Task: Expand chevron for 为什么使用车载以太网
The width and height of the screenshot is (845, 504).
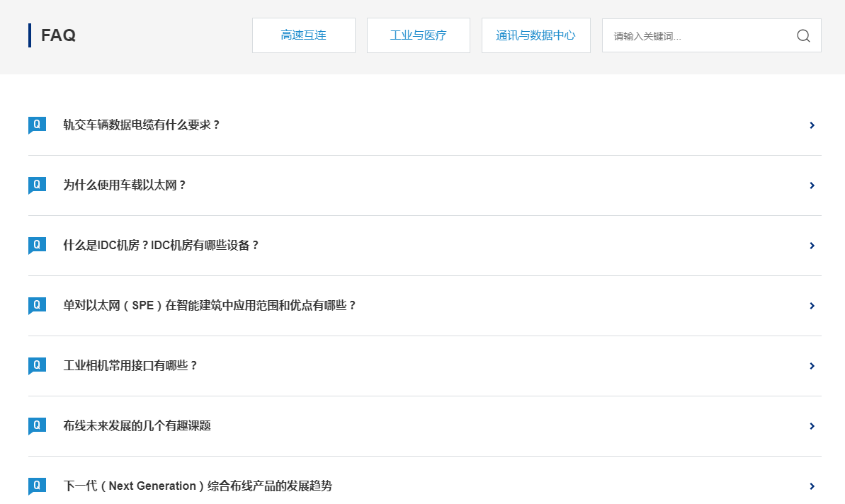Action: click(812, 185)
